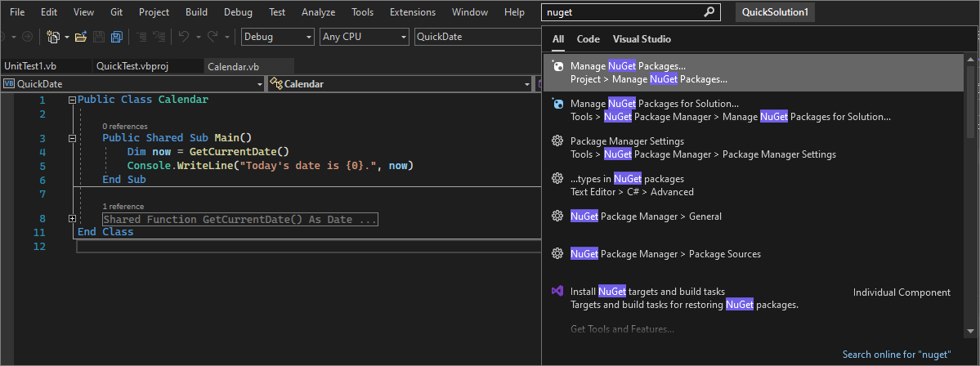Click the Save All toolbar icon
Image resolution: width=980 pixels, height=366 pixels.
(116, 37)
